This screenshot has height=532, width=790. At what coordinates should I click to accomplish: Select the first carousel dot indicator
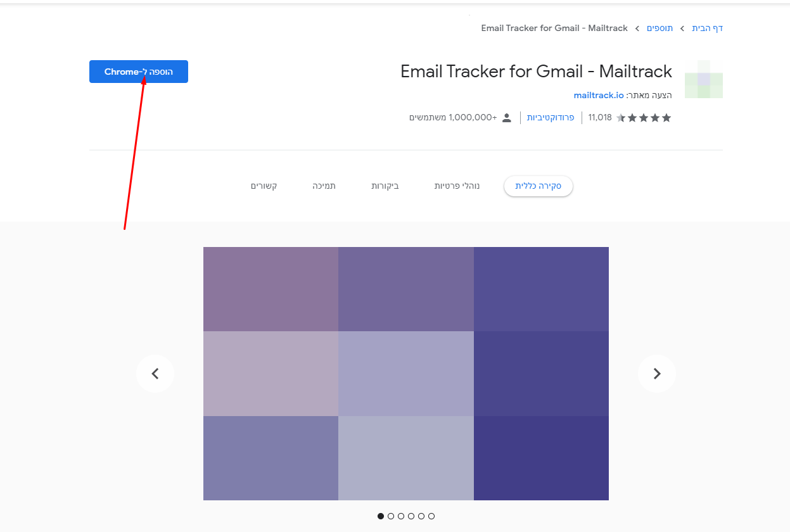(x=381, y=516)
